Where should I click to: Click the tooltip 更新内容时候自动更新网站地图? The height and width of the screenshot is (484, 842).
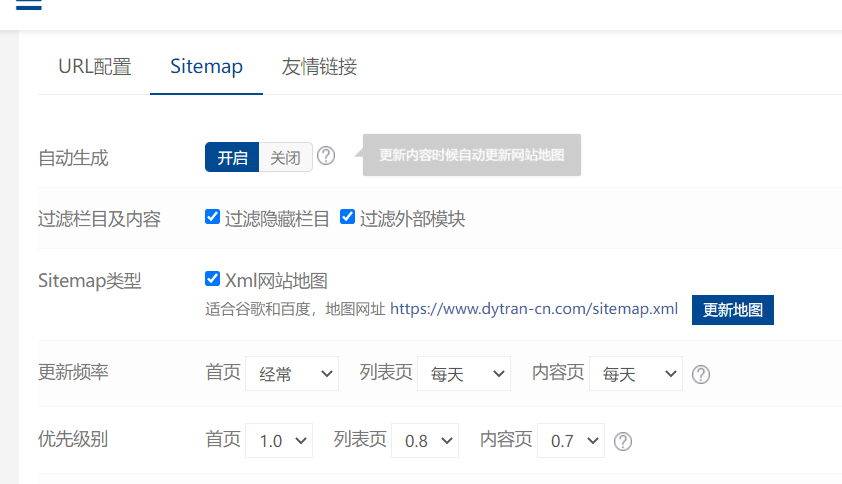(471, 155)
